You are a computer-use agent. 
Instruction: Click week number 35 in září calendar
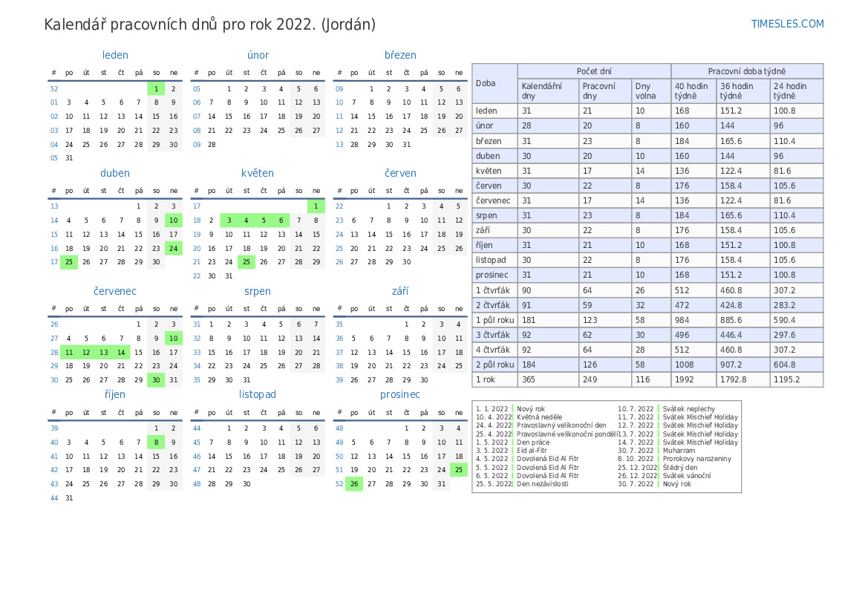339,324
